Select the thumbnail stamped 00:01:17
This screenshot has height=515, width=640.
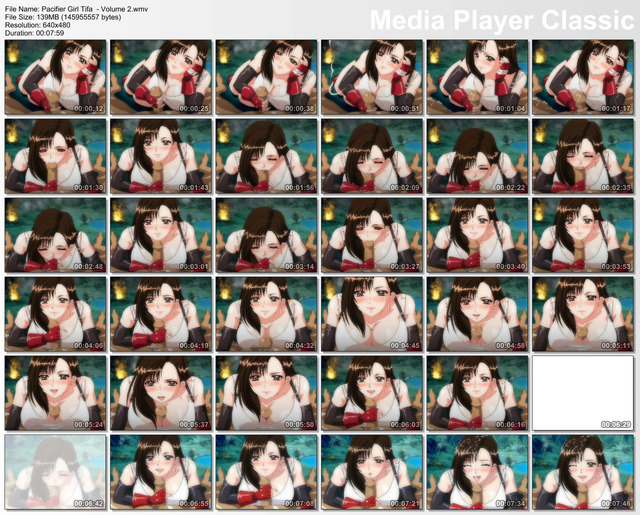(x=583, y=77)
